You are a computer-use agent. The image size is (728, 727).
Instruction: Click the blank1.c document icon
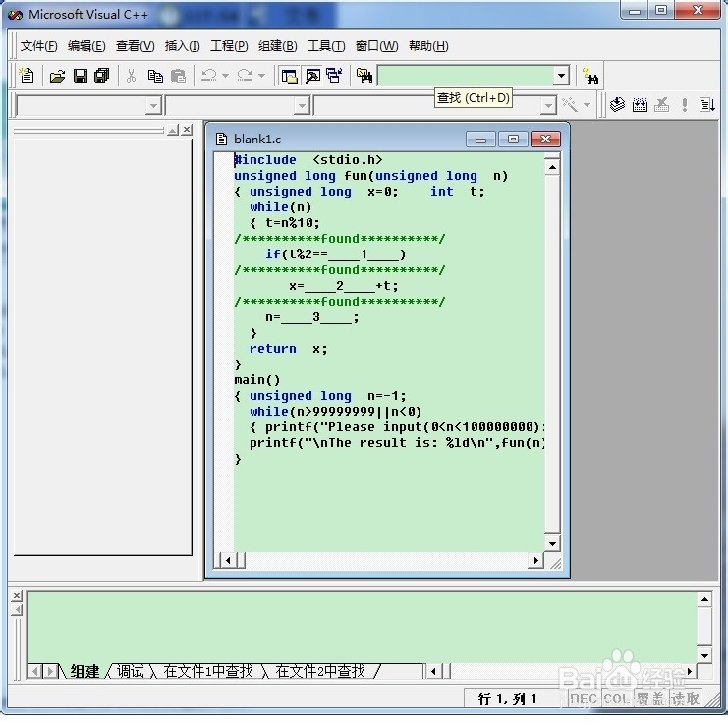[x=221, y=139]
